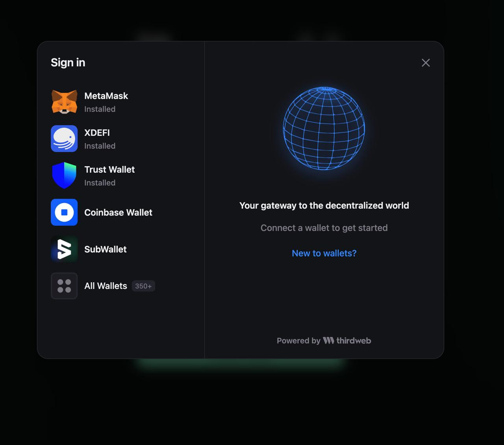Click the "Sign in" dialog heading
This screenshot has height=445, width=504.
click(68, 63)
